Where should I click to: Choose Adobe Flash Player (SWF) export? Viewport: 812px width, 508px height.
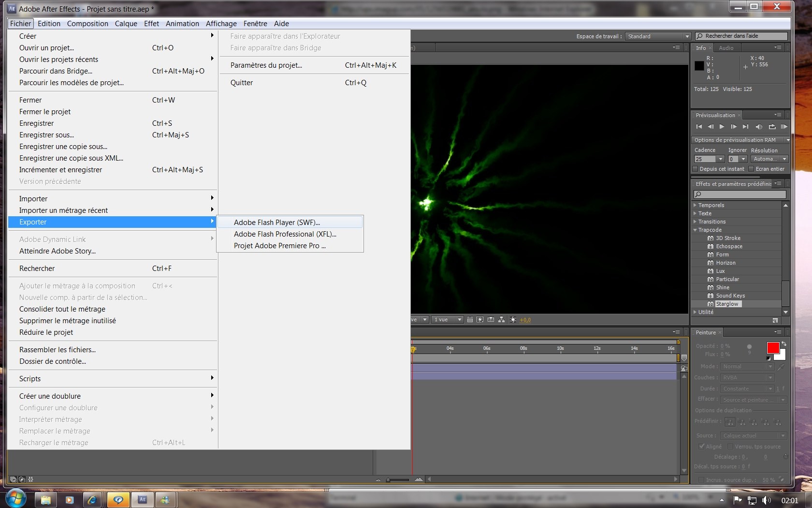click(290, 223)
